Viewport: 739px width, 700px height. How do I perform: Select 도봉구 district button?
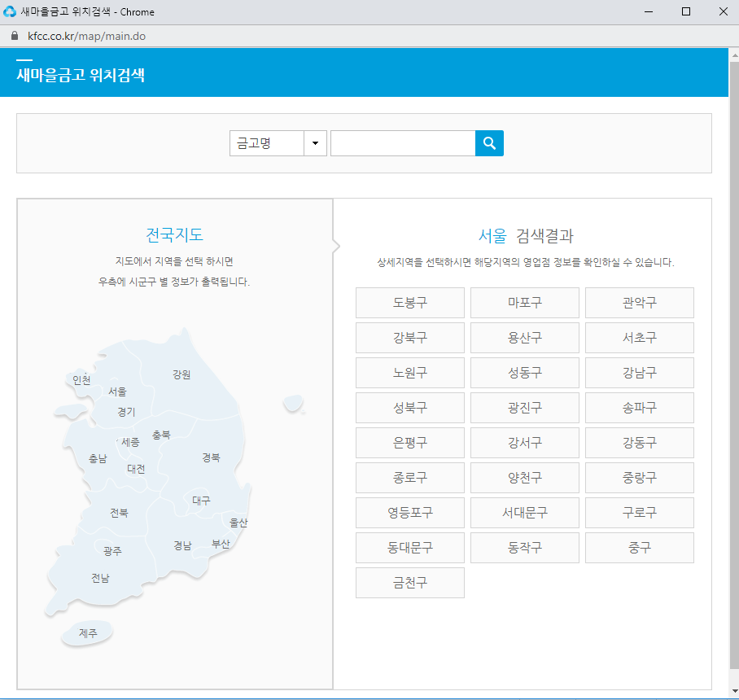pos(410,303)
